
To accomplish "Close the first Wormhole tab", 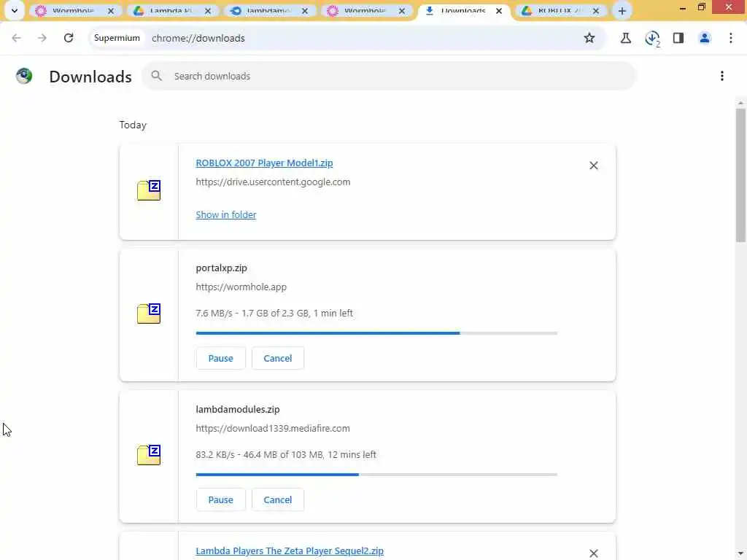I will (111, 11).
